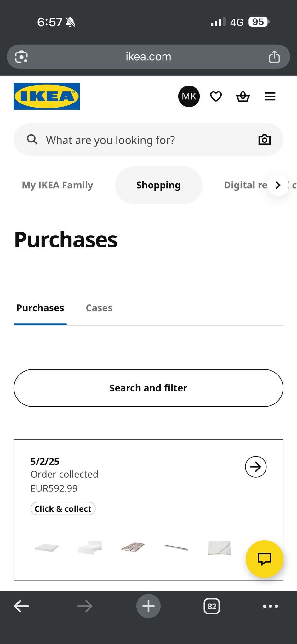The height and width of the screenshot is (644, 297).
Task: Select the Shopping tab
Action: pyautogui.click(x=158, y=185)
